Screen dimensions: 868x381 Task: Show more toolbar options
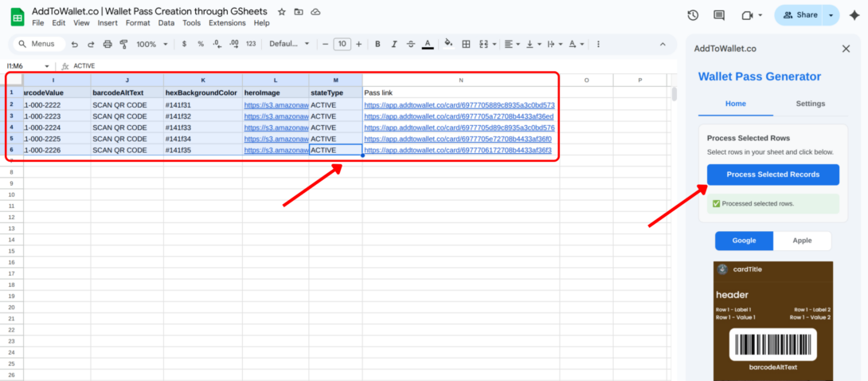598,45
